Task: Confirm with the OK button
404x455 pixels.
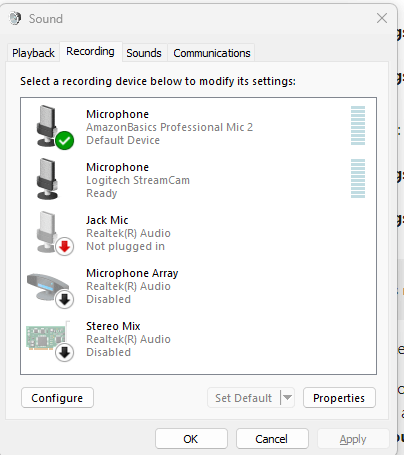Action: click(x=191, y=439)
